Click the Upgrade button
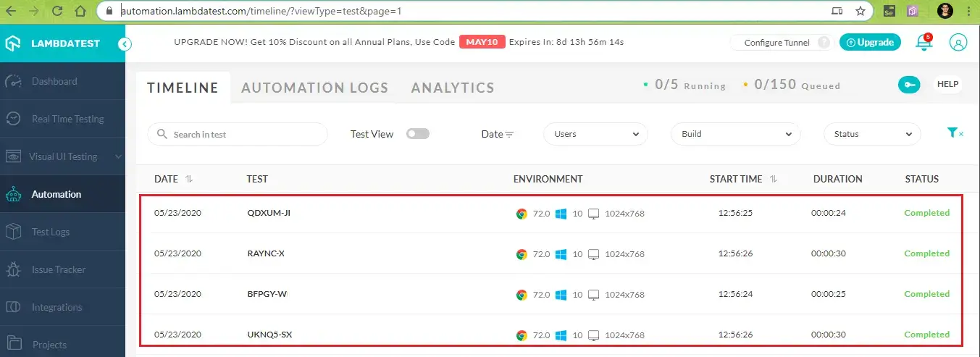 pyautogui.click(x=870, y=43)
